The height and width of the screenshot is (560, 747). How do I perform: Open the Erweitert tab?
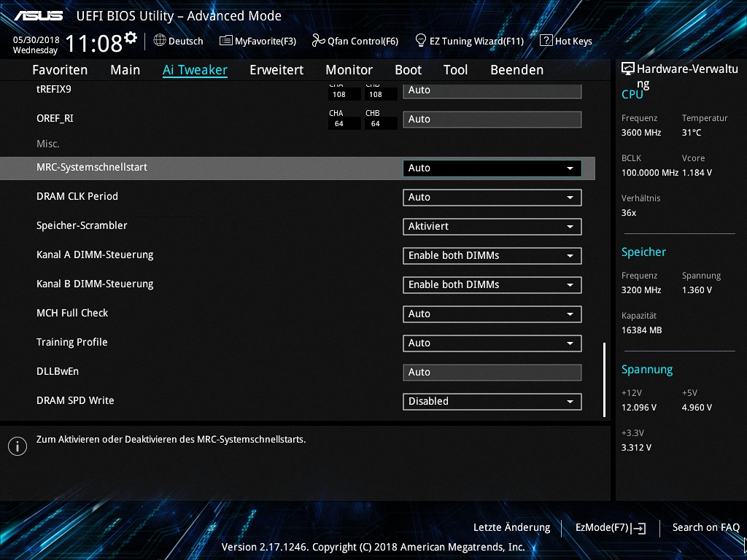coord(276,70)
